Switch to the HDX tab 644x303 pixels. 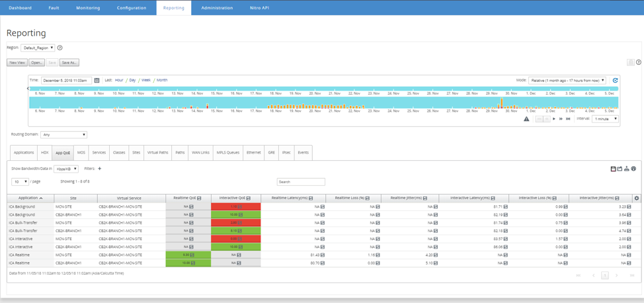(x=45, y=152)
